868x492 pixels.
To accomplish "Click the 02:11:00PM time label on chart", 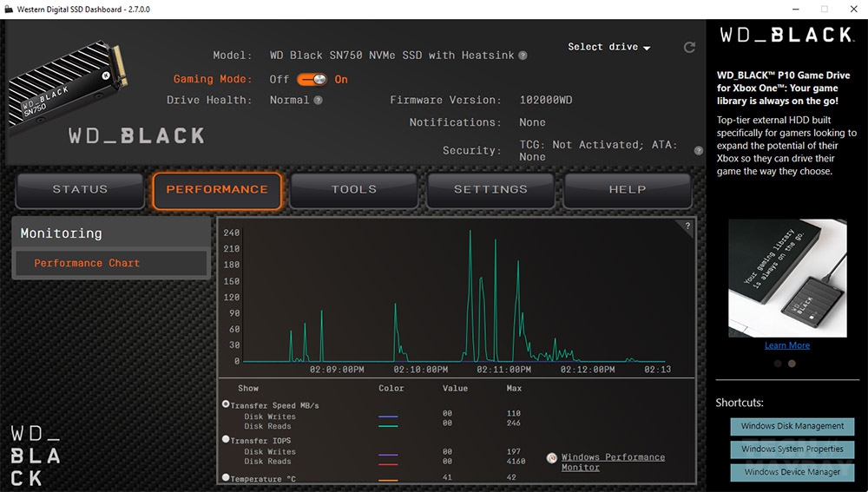I will [x=503, y=369].
